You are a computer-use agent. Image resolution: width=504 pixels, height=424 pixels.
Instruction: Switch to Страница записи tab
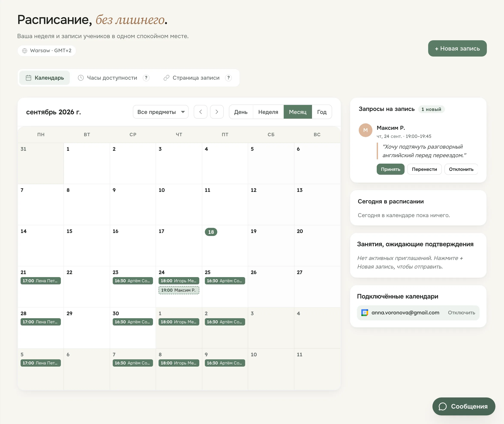pyautogui.click(x=191, y=78)
